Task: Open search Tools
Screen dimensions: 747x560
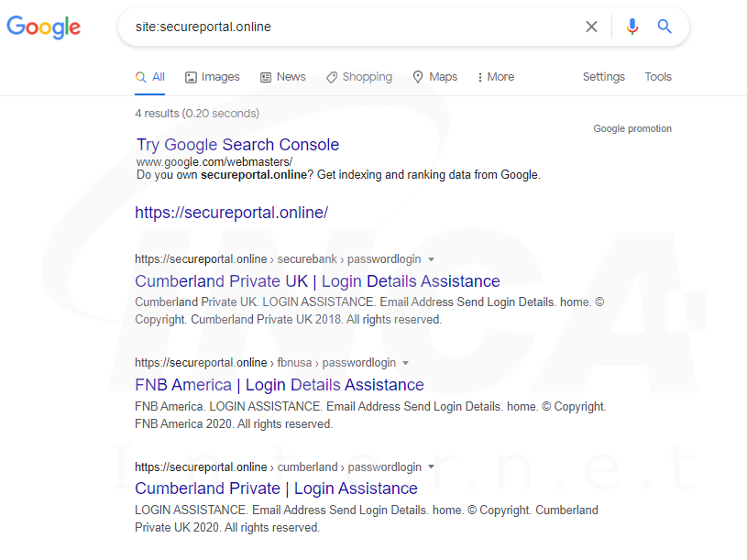Action: [658, 77]
